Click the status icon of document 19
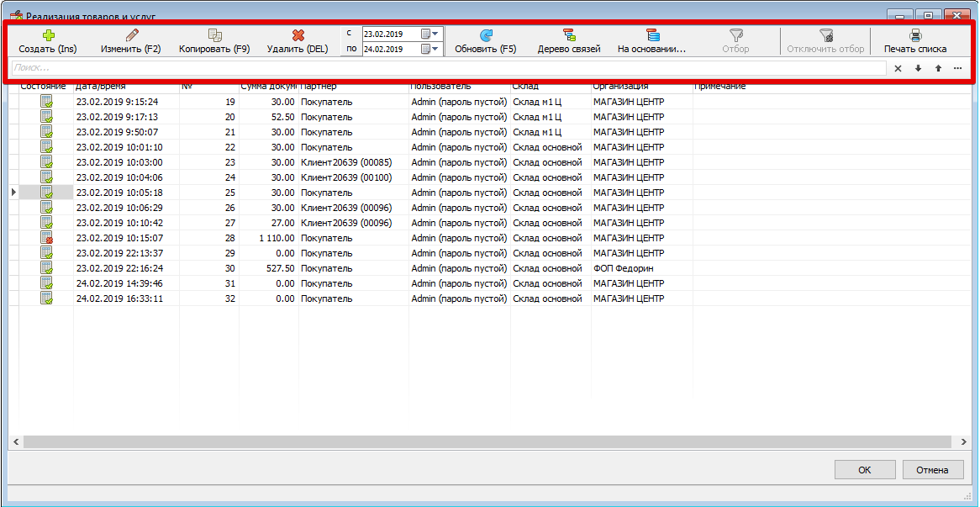 tap(46, 102)
